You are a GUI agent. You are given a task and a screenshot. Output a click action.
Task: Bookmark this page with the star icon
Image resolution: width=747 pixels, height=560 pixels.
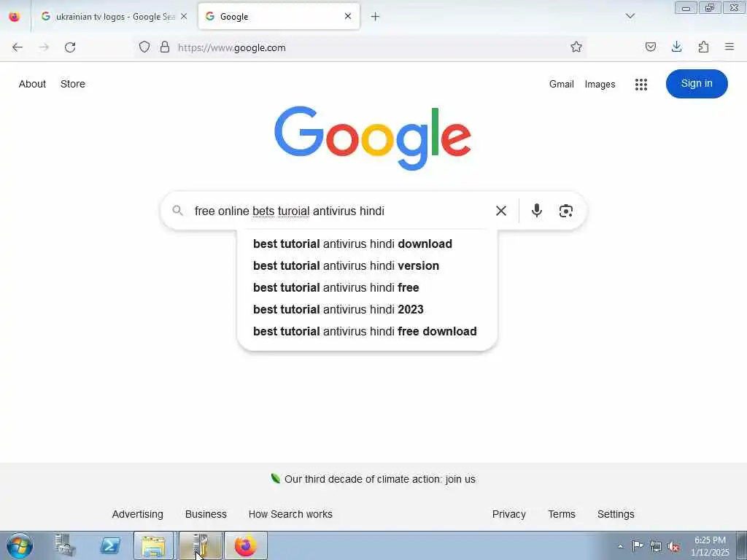576,47
